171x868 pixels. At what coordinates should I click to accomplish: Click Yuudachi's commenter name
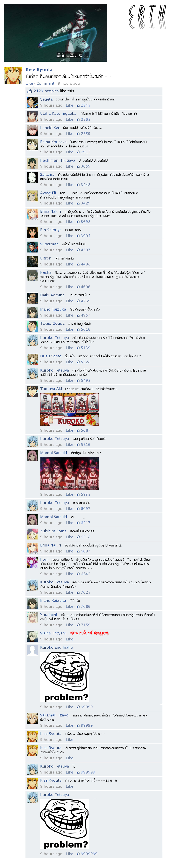49,615
